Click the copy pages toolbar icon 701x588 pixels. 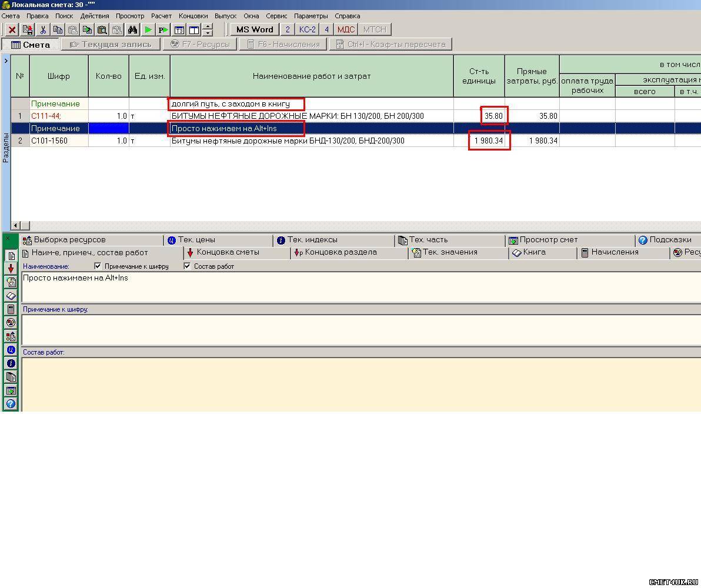pos(58,30)
